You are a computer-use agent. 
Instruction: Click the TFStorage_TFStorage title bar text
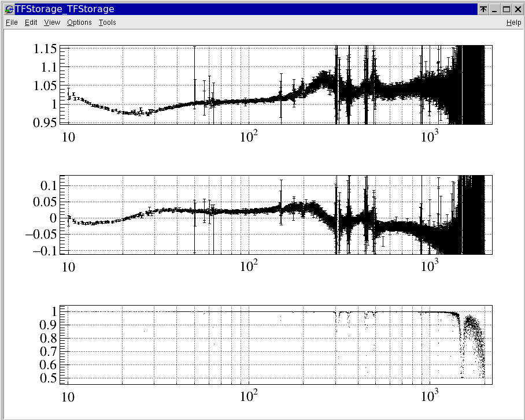[x=65, y=9]
